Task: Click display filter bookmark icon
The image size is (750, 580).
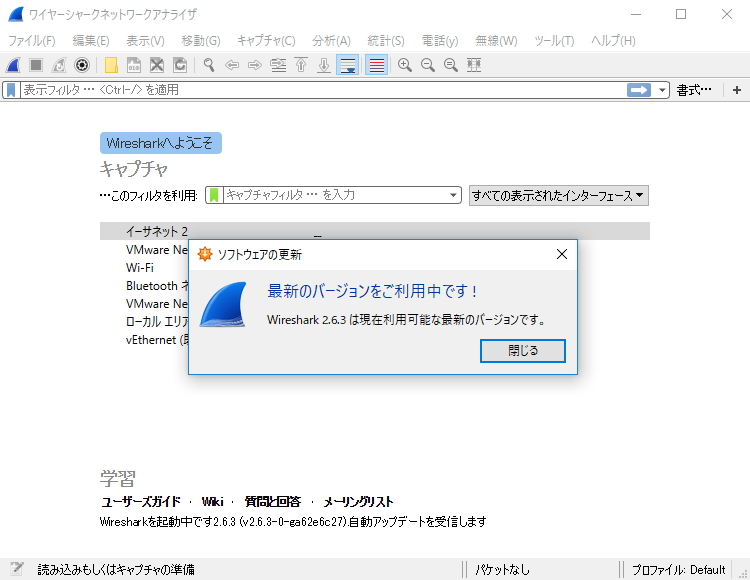Action: (11, 90)
